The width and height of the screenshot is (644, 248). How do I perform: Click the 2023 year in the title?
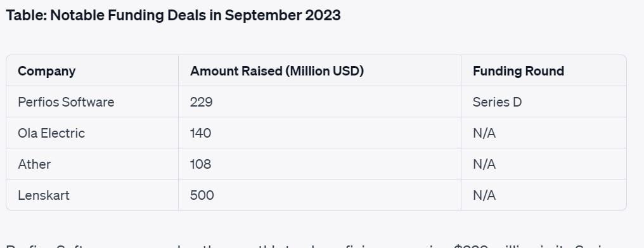coord(323,16)
